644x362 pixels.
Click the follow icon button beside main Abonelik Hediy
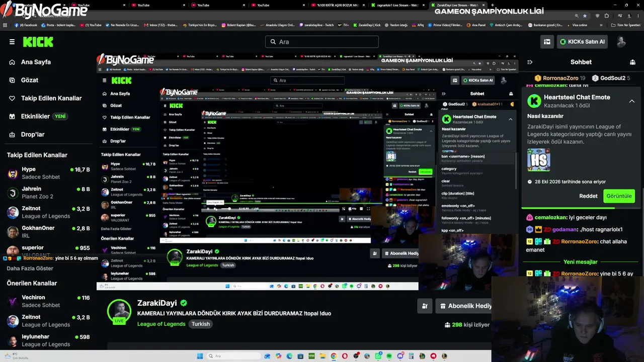[425, 306]
